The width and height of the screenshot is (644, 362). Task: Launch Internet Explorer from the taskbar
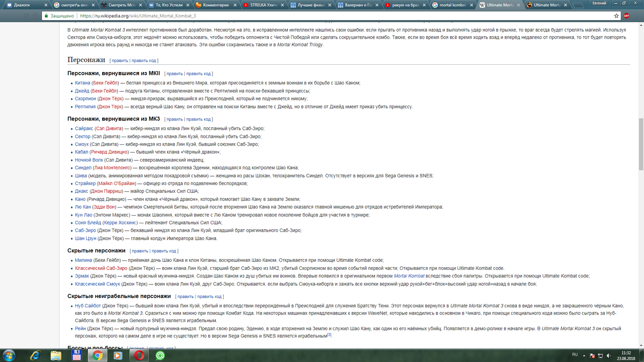point(35,355)
